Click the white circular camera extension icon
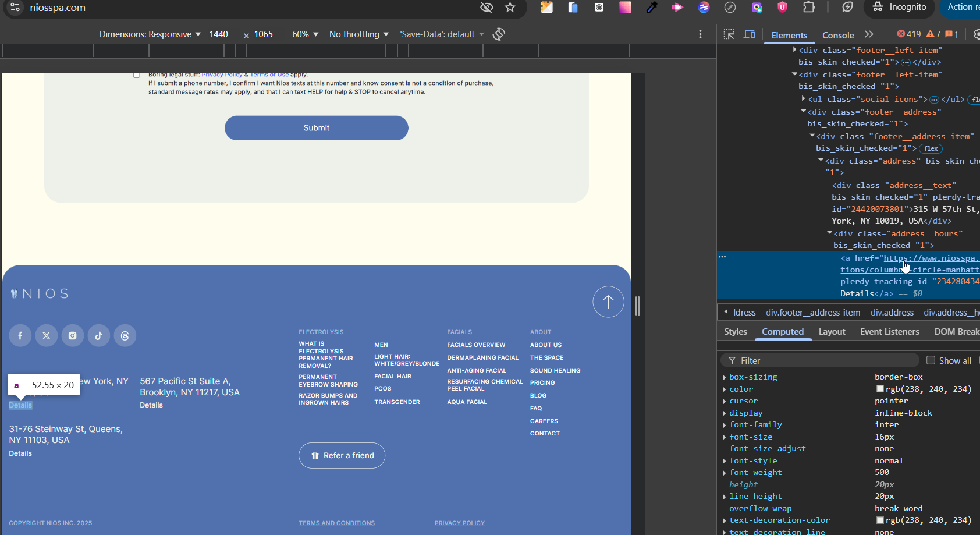 pyautogui.click(x=599, y=8)
